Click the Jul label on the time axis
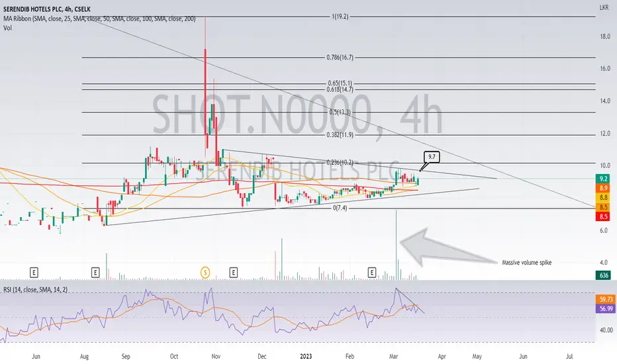 click(x=569, y=357)
